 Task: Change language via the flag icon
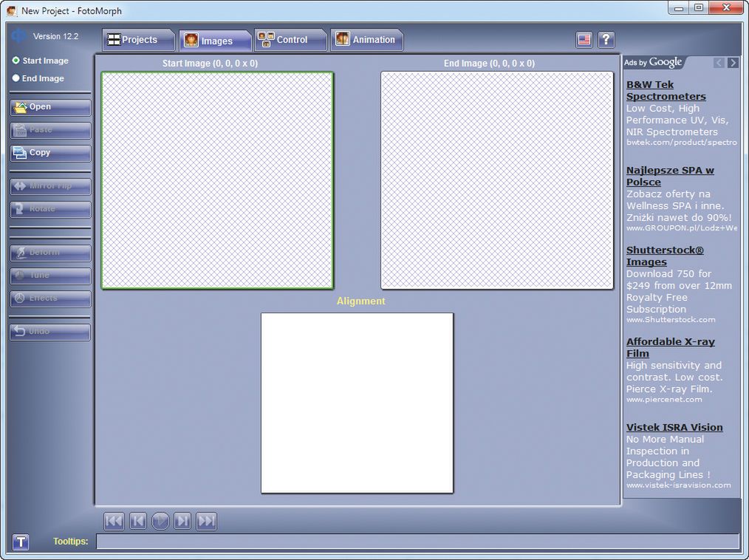(584, 39)
